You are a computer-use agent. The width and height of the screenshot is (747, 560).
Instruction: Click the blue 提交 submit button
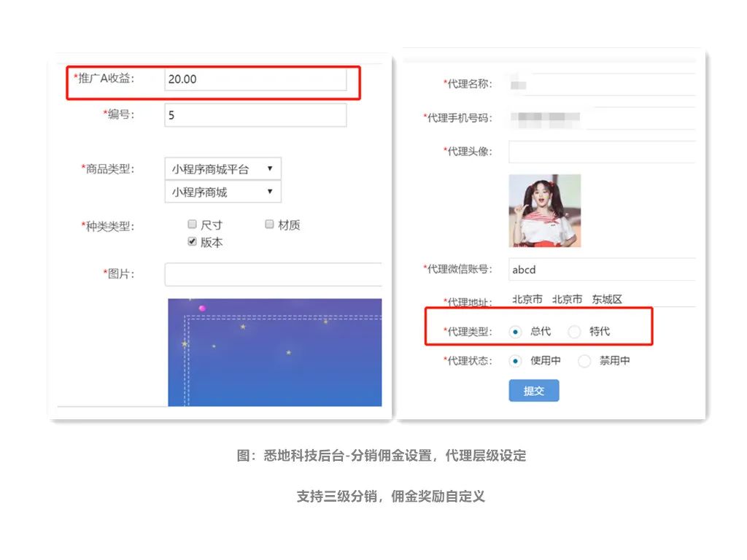click(x=533, y=390)
